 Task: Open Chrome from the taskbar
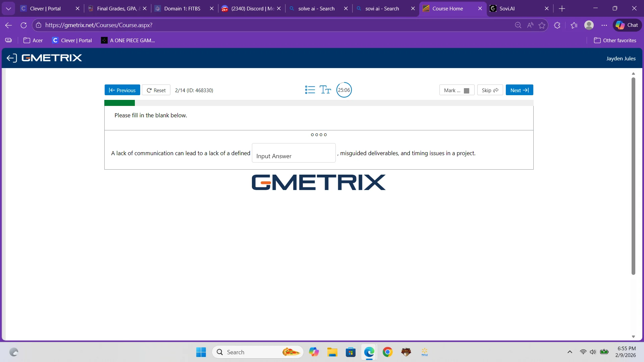(x=387, y=352)
